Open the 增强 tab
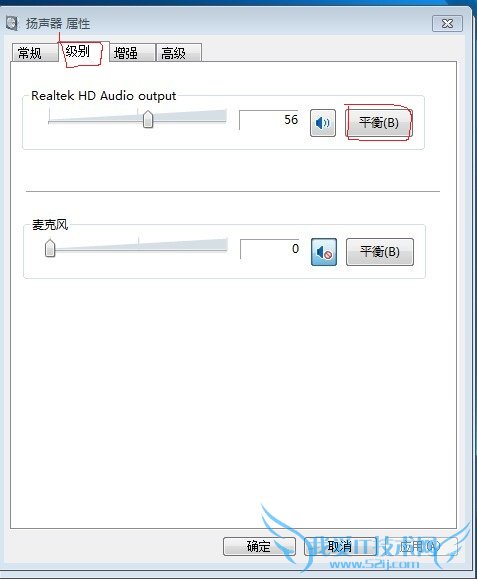Screen dimensions: 477x579 132,53
